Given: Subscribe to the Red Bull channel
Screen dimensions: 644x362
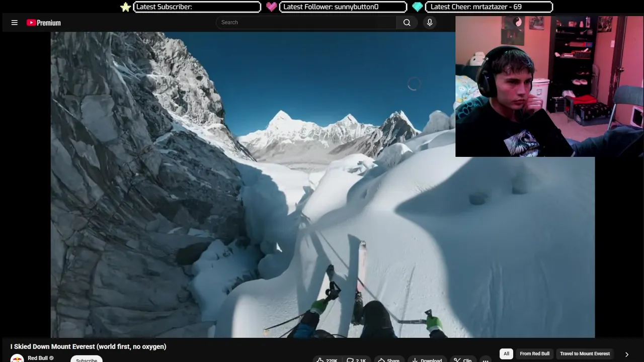Looking at the screenshot, I should (87, 359).
